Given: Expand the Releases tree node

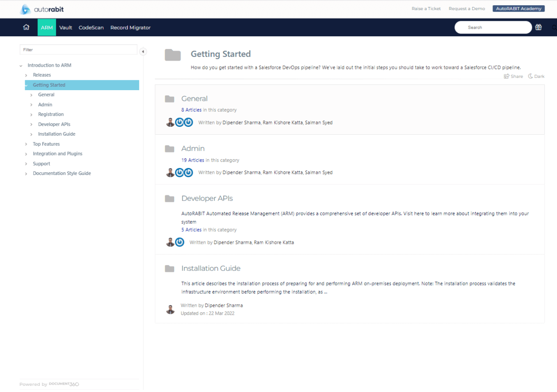Looking at the screenshot, I should coord(27,75).
